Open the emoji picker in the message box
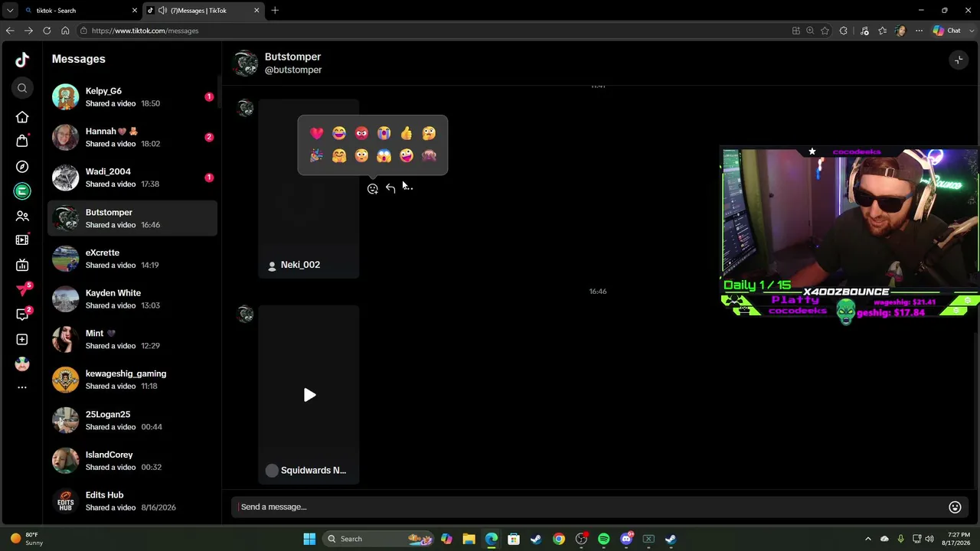The width and height of the screenshot is (980, 551). tap(955, 507)
